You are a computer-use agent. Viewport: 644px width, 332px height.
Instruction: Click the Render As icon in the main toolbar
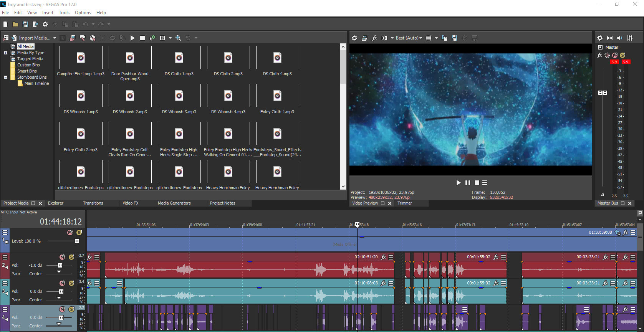[35, 24]
